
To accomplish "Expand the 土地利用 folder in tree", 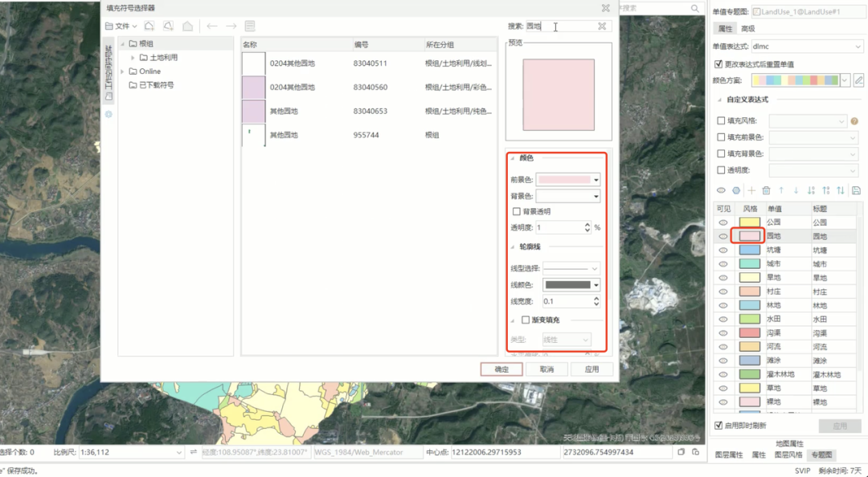I will coord(132,58).
